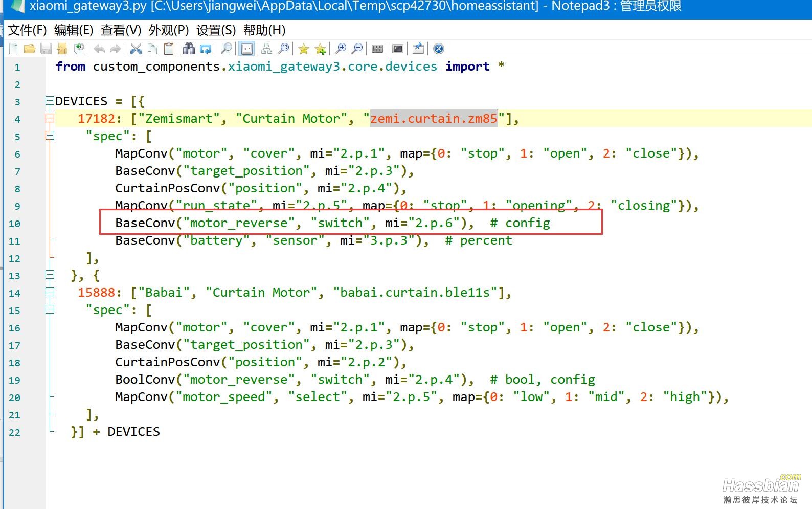
Task: Click "motor_reverse" on line 10
Action: (239, 223)
